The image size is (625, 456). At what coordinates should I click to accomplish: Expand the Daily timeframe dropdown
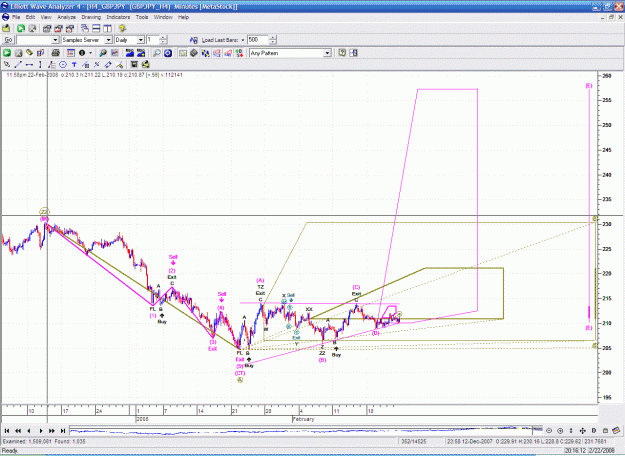point(140,40)
